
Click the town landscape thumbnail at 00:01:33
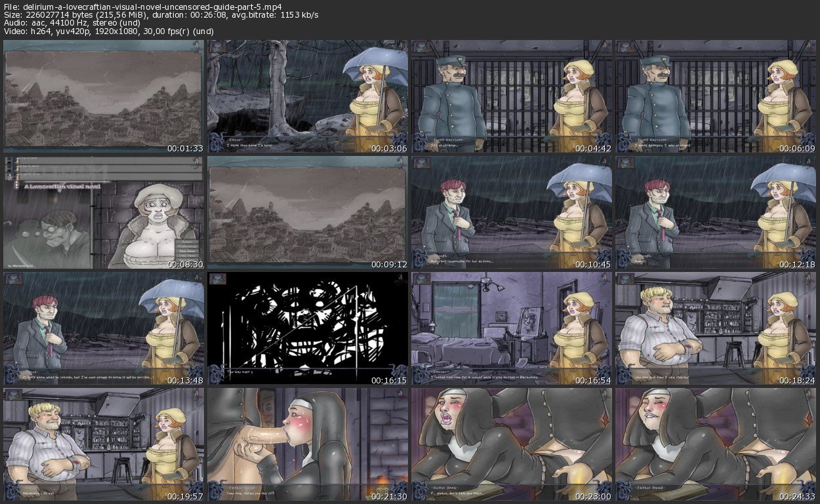[x=104, y=96]
